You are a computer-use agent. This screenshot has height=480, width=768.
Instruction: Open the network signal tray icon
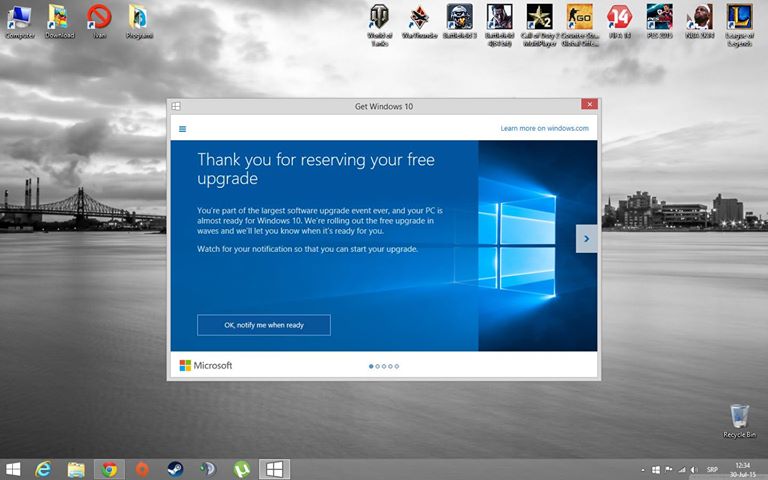tap(681, 470)
